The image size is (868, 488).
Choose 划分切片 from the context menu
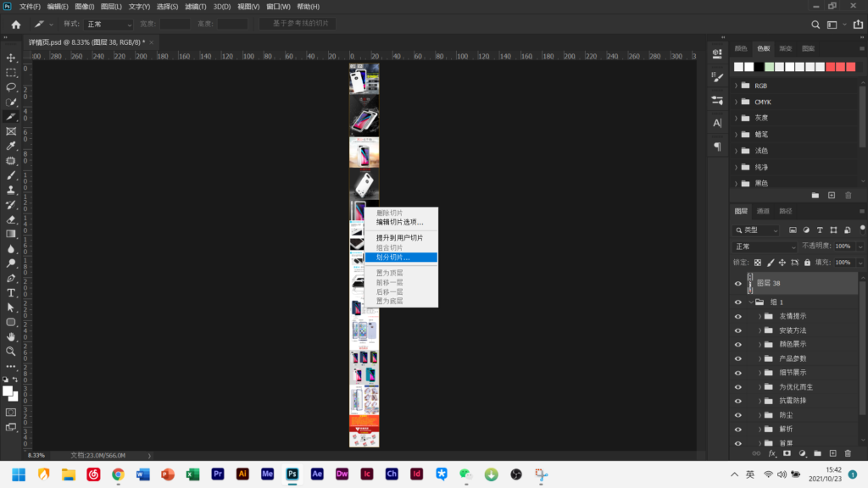(393, 258)
